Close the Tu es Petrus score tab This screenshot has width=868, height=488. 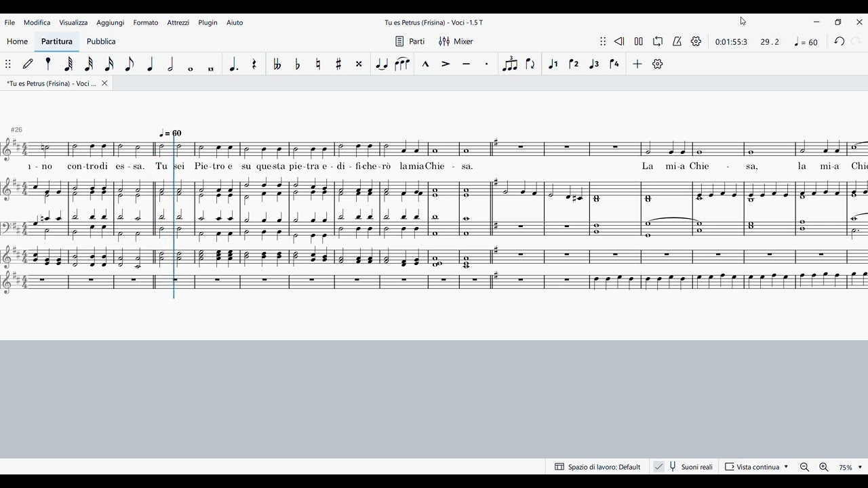(x=104, y=83)
